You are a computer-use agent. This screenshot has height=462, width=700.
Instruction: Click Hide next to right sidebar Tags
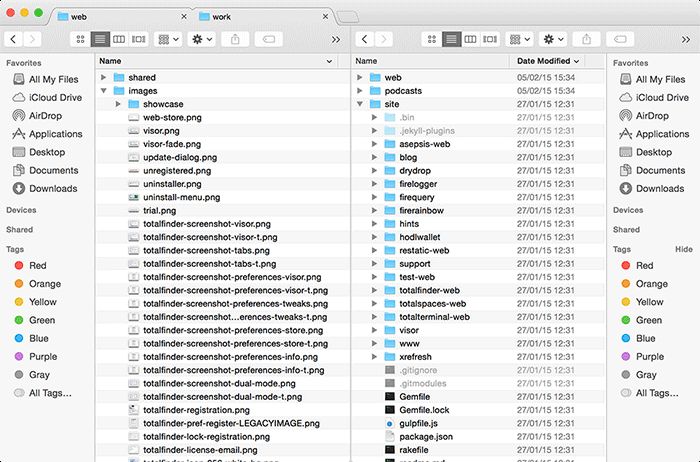coord(683,249)
